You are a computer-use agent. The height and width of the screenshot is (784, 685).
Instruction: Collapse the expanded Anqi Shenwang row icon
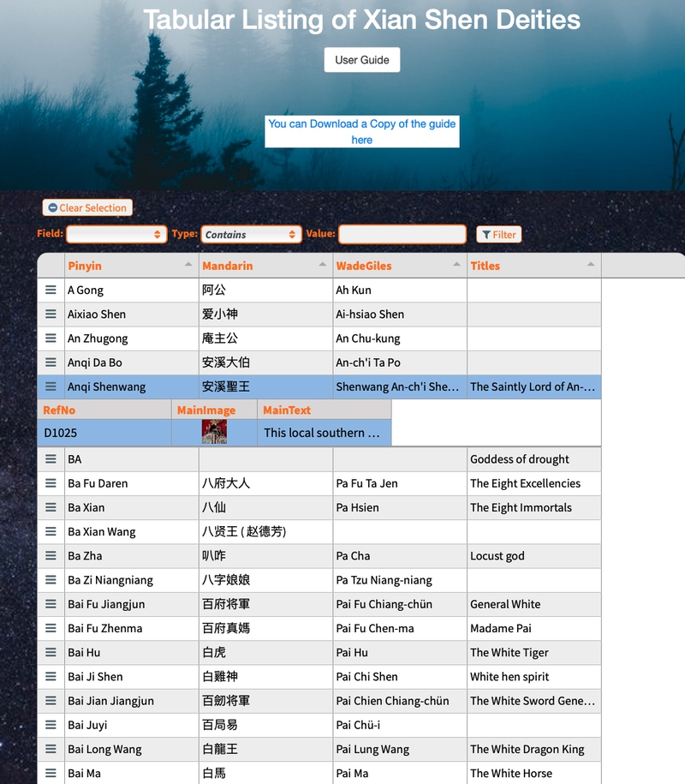[51, 386]
